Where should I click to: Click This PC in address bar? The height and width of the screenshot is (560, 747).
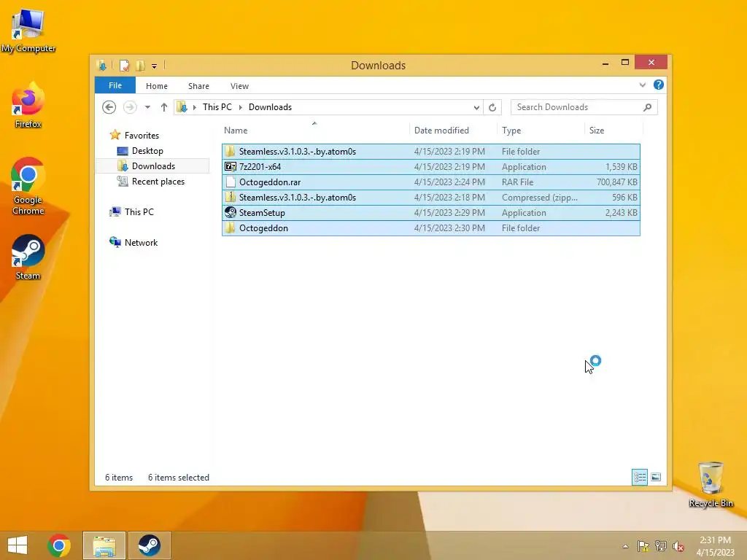(x=217, y=107)
